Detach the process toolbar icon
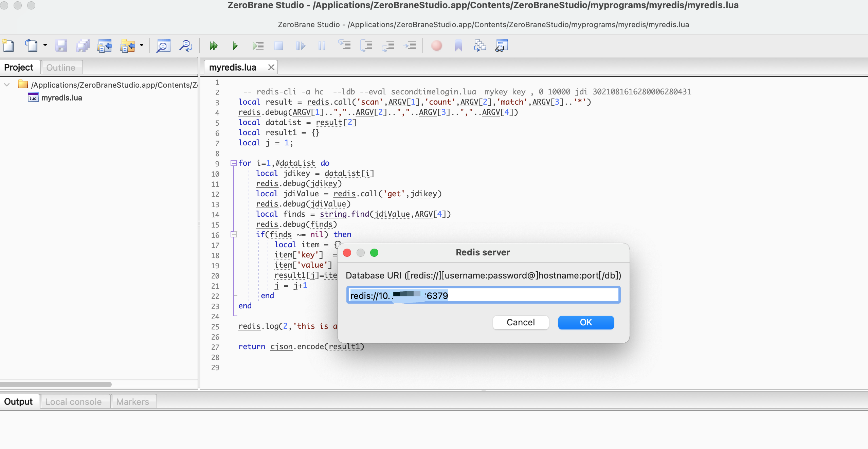 301,46
